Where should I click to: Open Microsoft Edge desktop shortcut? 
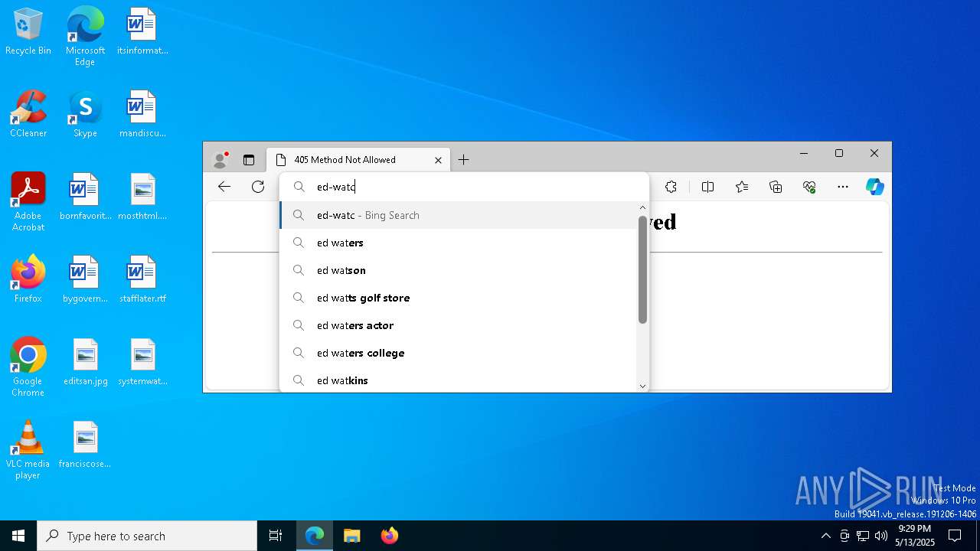coord(85,37)
